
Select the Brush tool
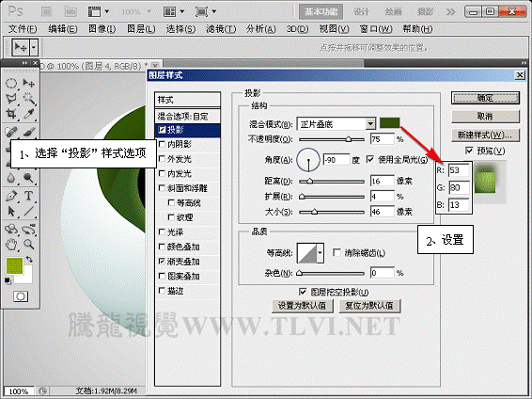coord(28,132)
